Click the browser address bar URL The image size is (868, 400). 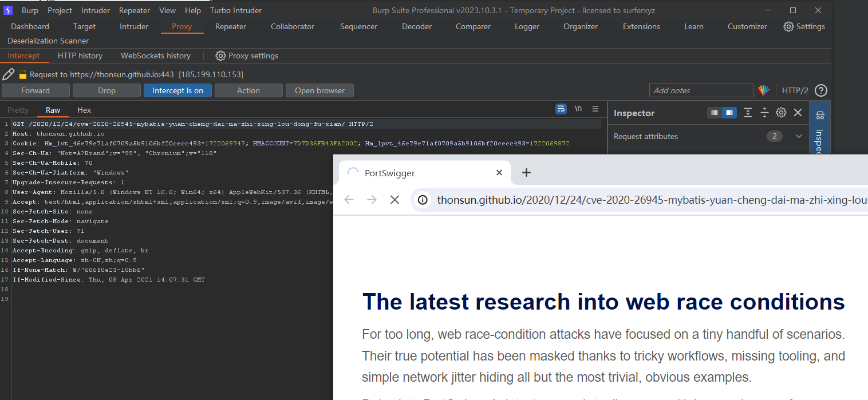pyautogui.click(x=652, y=200)
